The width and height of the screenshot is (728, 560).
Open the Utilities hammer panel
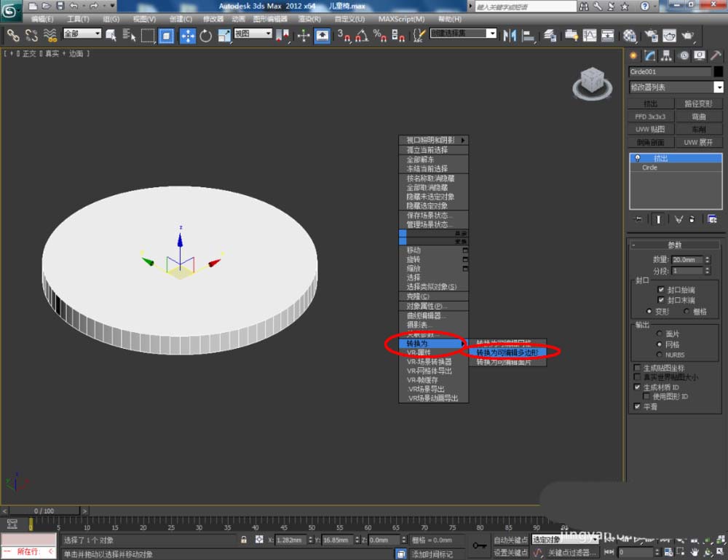click(x=716, y=55)
